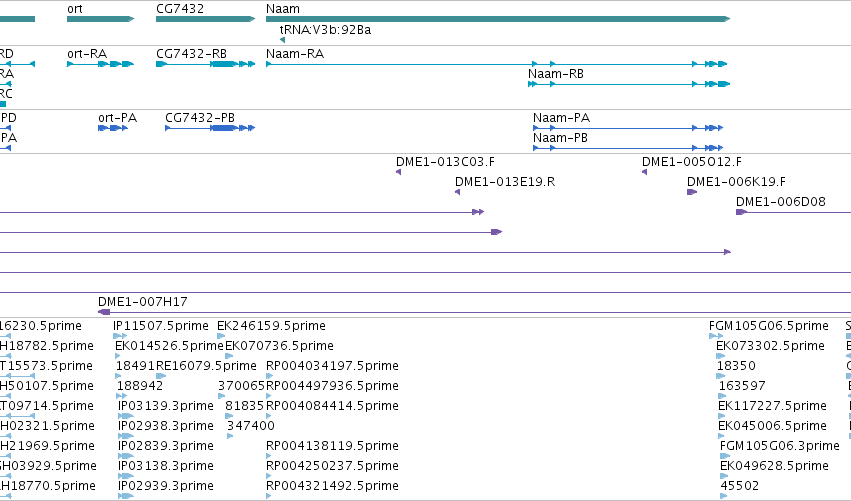
Task: Click EST RP004084414.5prime
Action: pyautogui.click(x=332, y=406)
